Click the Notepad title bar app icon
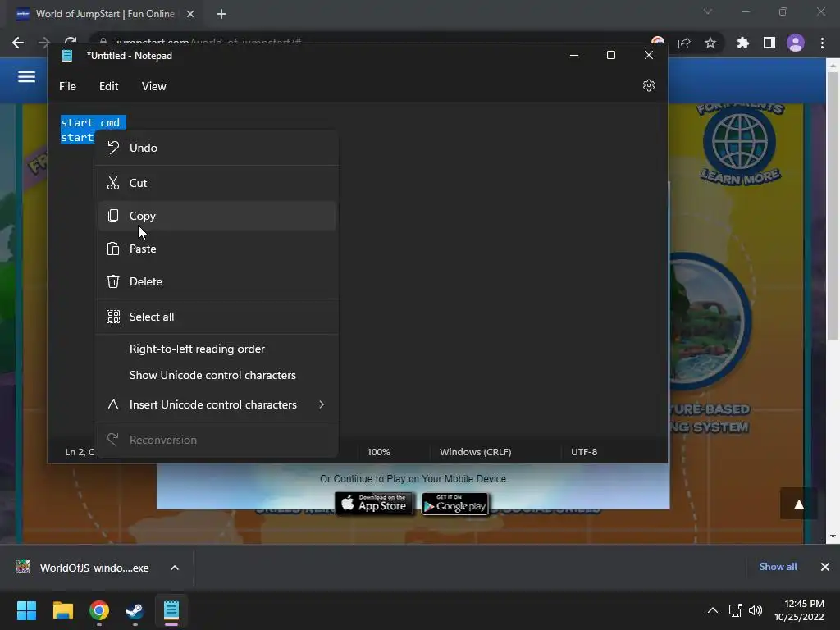This screenshot has width=840, height=630. point(67,56)
